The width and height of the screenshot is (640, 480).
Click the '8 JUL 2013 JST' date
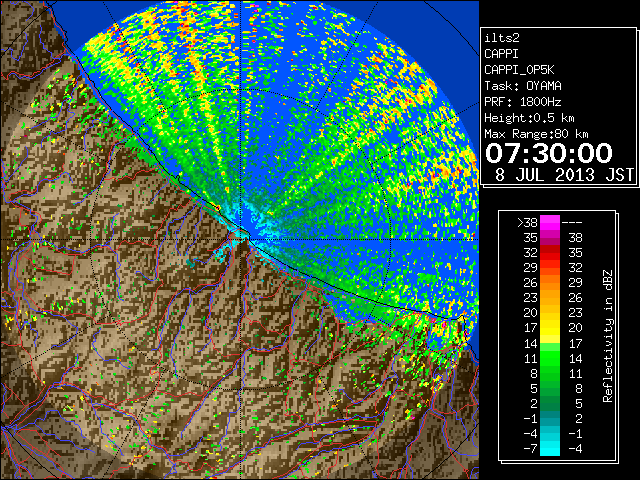pyautogui.click(x=564, y=175)
